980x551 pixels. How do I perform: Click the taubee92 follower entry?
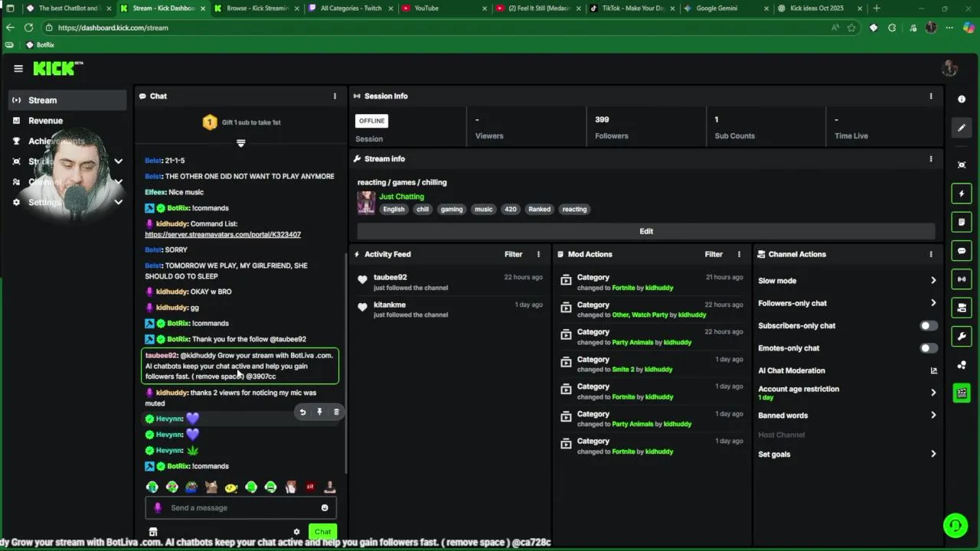(x=450, y=282)
